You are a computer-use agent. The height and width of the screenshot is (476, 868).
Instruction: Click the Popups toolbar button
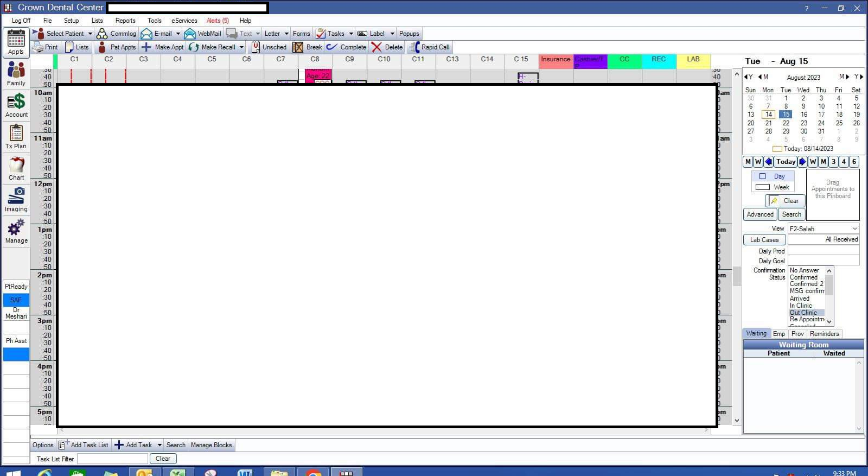coord(409,34)
